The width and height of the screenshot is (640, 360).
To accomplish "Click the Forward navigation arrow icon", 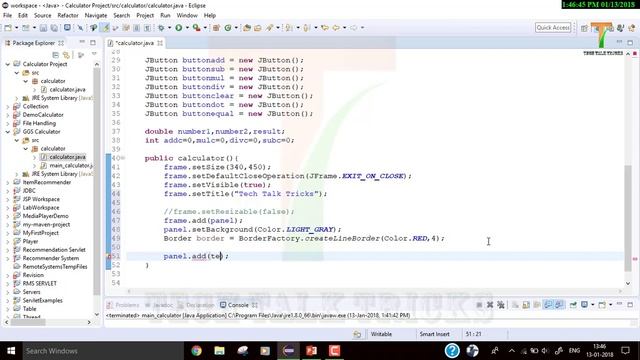I will click(x=353, y=28).
